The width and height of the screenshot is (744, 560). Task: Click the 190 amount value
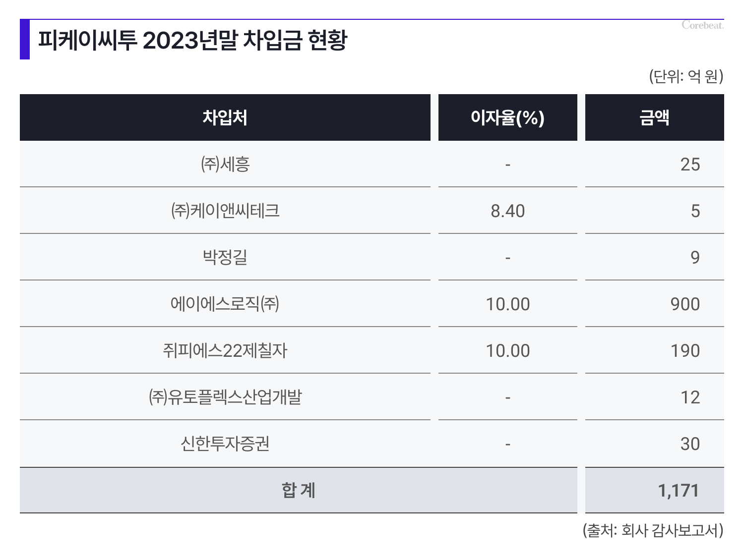coord(685,351)
